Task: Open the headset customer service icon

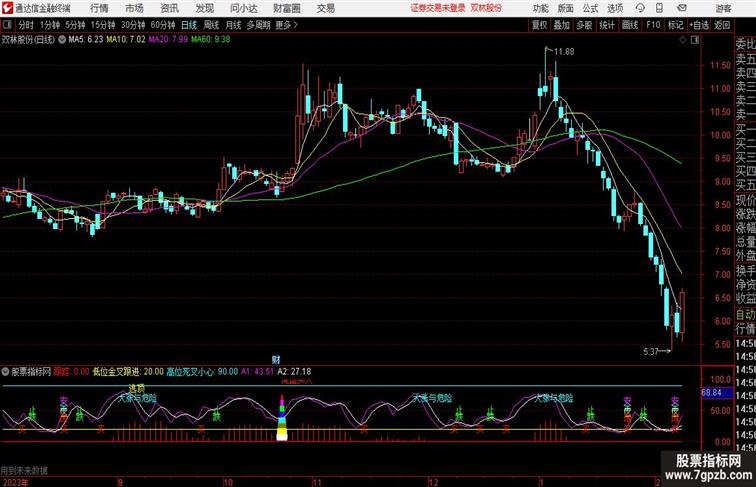Action: [640, 8]
